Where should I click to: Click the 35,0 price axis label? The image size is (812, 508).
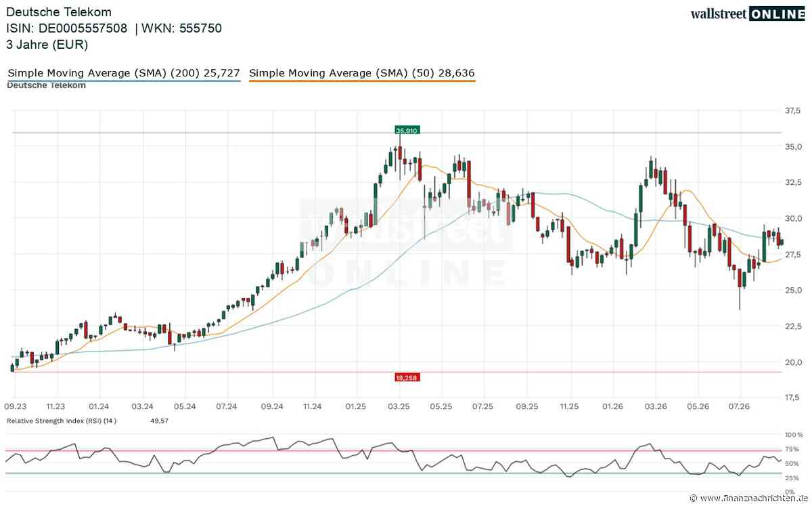(x=792, y=146)
